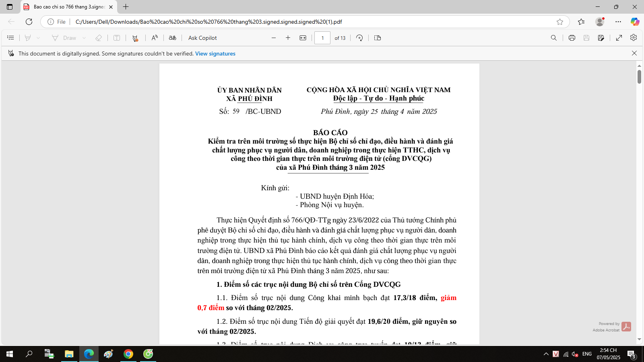Viewport: 644px width, 362px height.
Task: Add this page to favorites
Action: click(x=560, y=22)
